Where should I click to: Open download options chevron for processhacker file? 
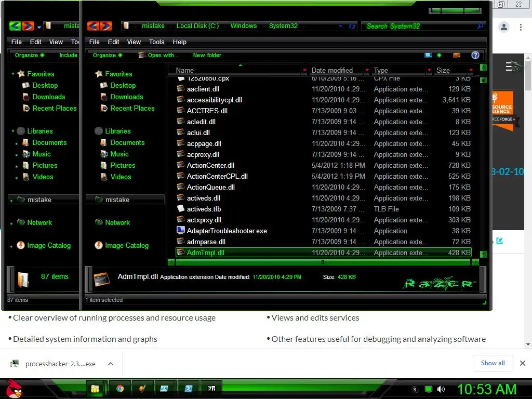[110, 364]
